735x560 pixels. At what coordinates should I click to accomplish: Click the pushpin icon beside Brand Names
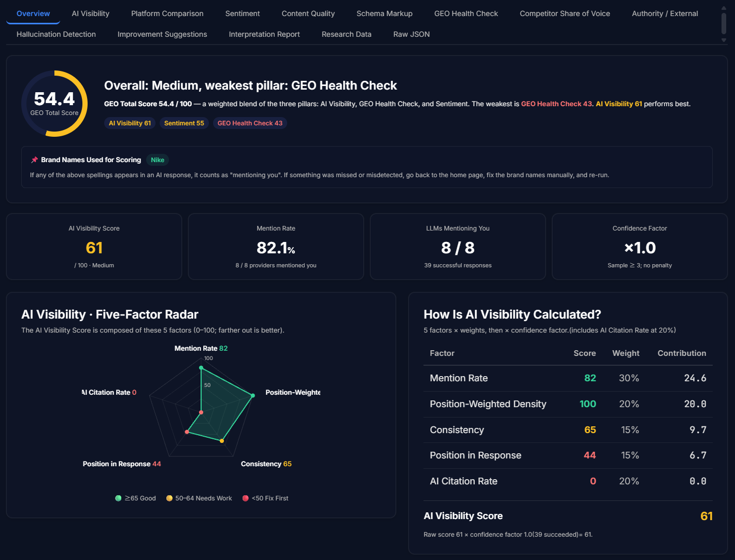[34, 160]
